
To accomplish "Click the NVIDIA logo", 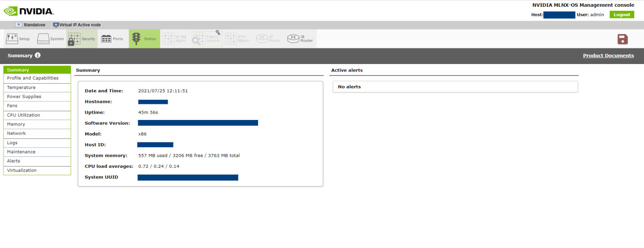I will pos(28,11).
